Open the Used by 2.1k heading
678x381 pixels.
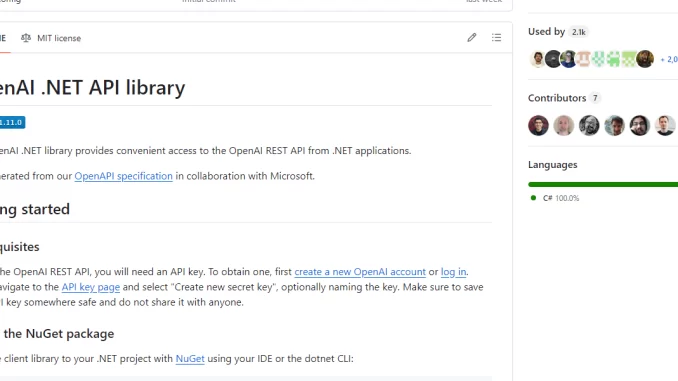click(x=558, y=32)
